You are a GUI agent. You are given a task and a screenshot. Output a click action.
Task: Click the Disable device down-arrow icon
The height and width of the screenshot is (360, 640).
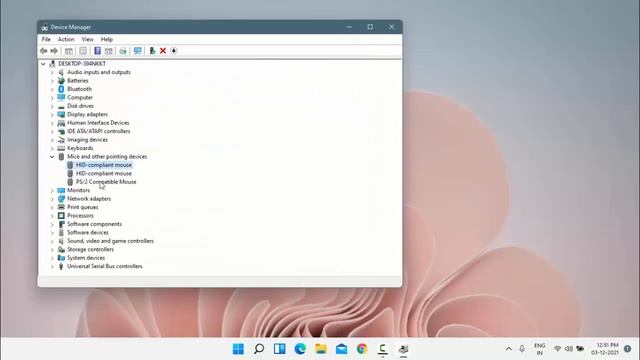pyautogui.click(x=173, y=51)
